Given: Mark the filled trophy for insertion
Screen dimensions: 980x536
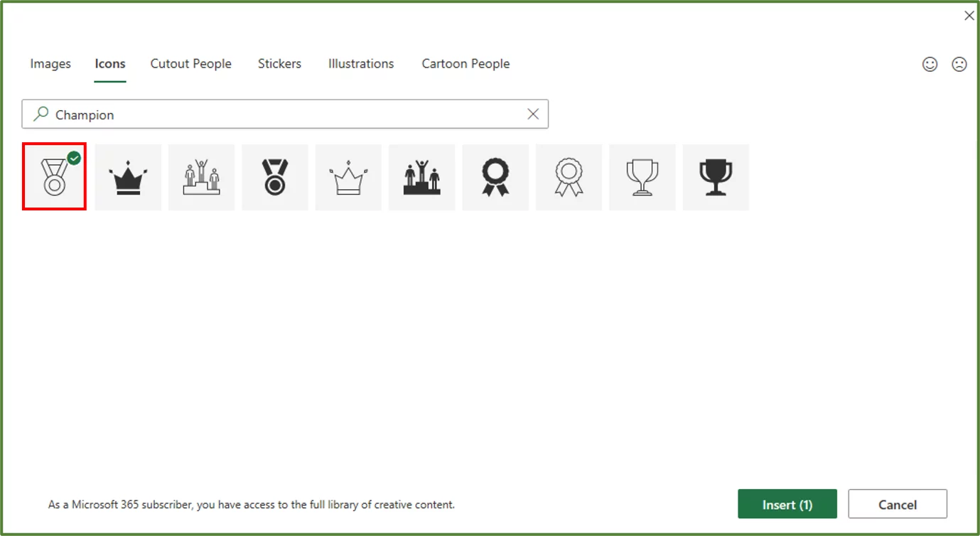Looking at the screenshot, I should (x=716, y=177).
